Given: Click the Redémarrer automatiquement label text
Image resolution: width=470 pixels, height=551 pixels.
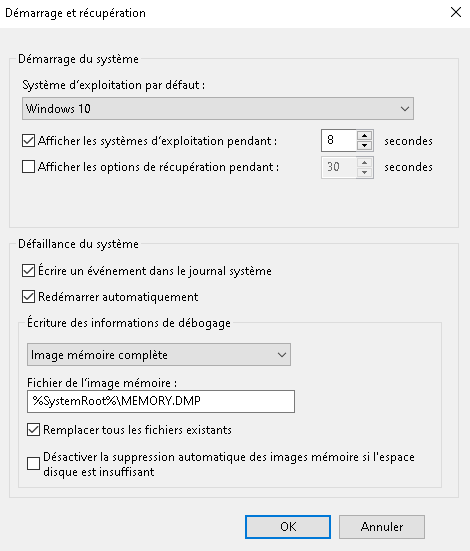Looking at the screenshot, I should coord(118,297).
